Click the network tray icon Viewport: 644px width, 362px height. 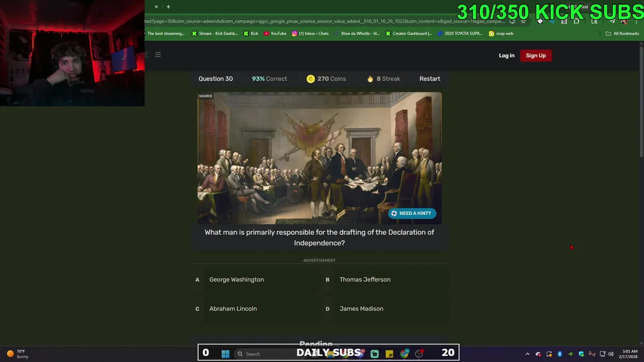pos(602,354)
